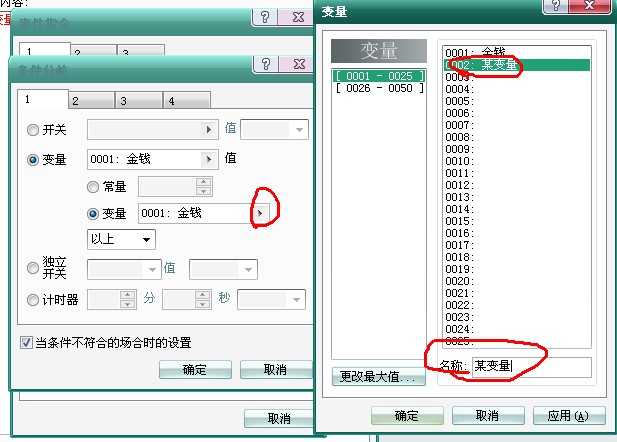Select variable 0016 in list
This screenshot has height=442, width=617.
pos(517,233)
